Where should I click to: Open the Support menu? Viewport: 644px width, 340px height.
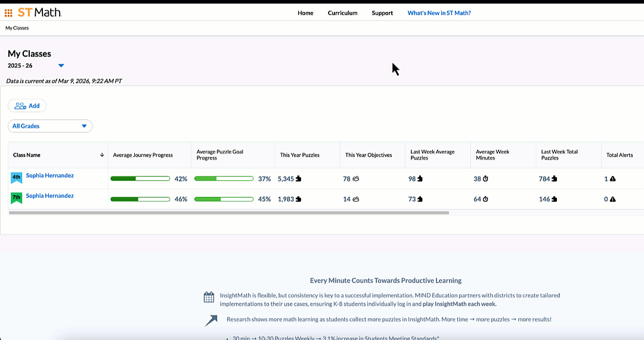pyautogui.click(x=382, y=13)
